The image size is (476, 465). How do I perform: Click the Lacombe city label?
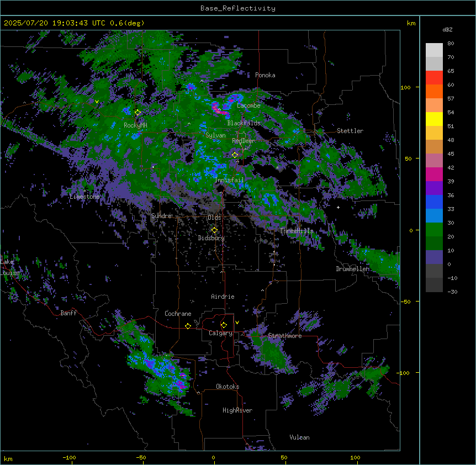tap(248, 105)
